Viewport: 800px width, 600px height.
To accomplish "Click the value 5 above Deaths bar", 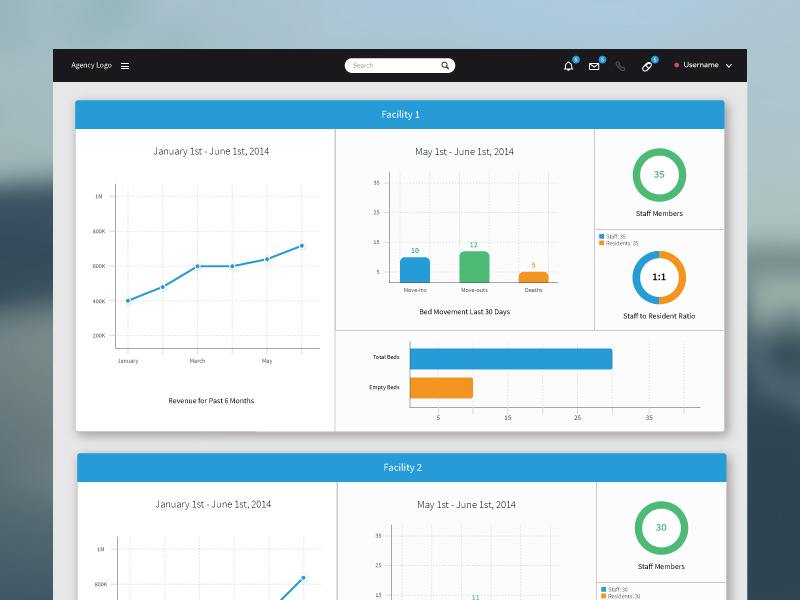I will coord(534,265).
